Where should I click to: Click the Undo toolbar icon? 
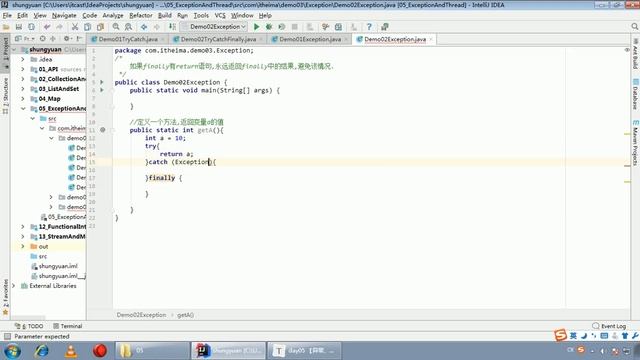pyautogui.click(x=47, y=27)
